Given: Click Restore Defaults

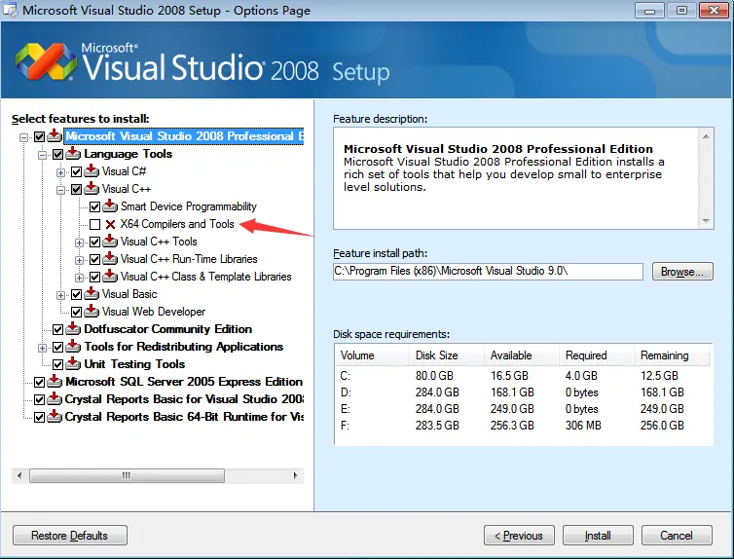Looking at the screenshot, I should coord(70,536).
